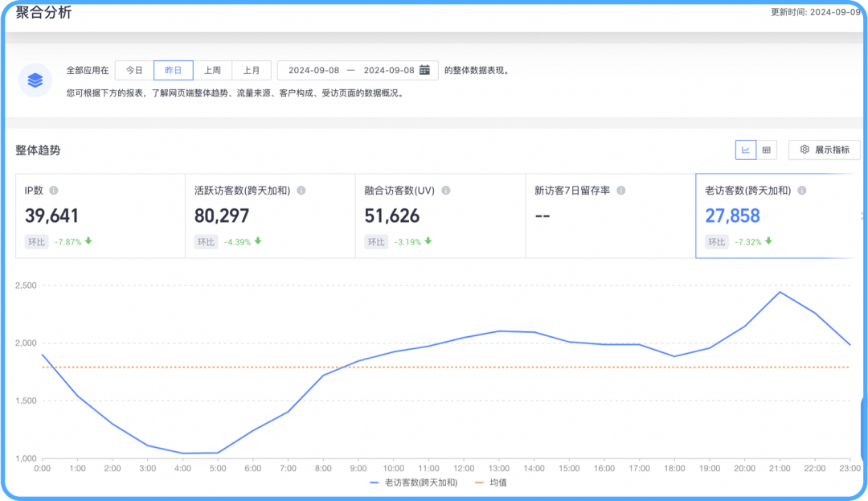
Task: Click the down arrow beside IP数's -7.87%
Action: pos(88,241)
